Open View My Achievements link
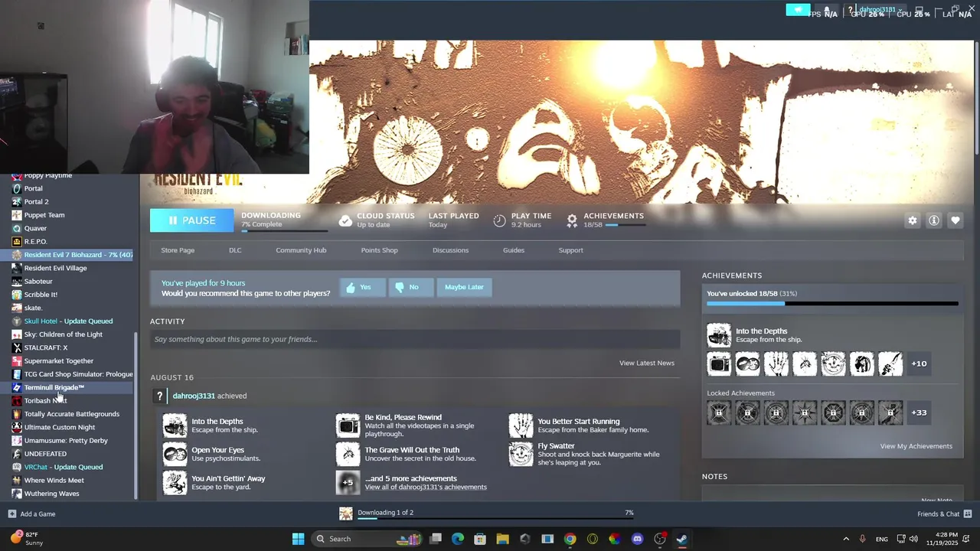 pos(916,446)
